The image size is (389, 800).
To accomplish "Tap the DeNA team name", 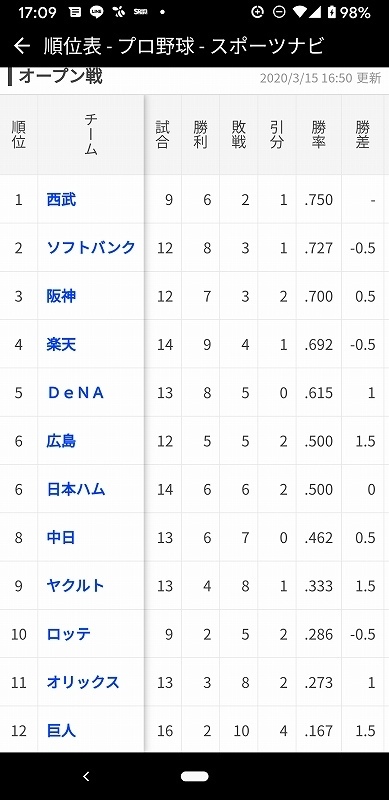I will pyautogui.click(x=76, y=392).
